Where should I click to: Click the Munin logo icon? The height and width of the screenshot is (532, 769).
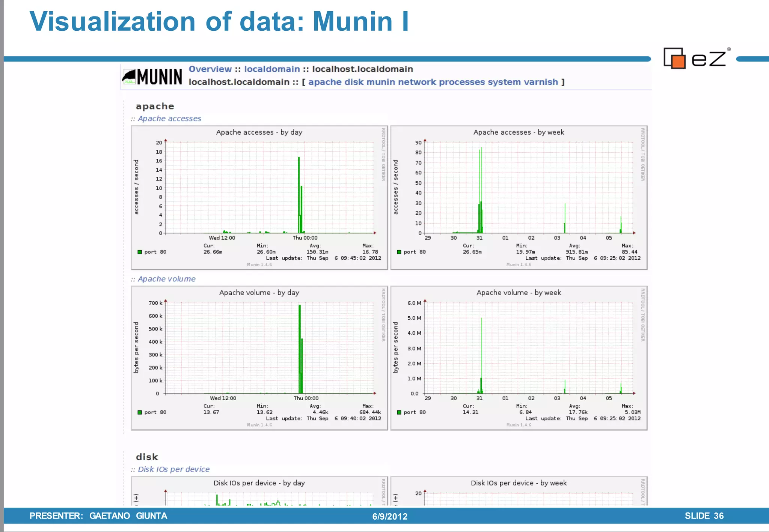point(152,77)
